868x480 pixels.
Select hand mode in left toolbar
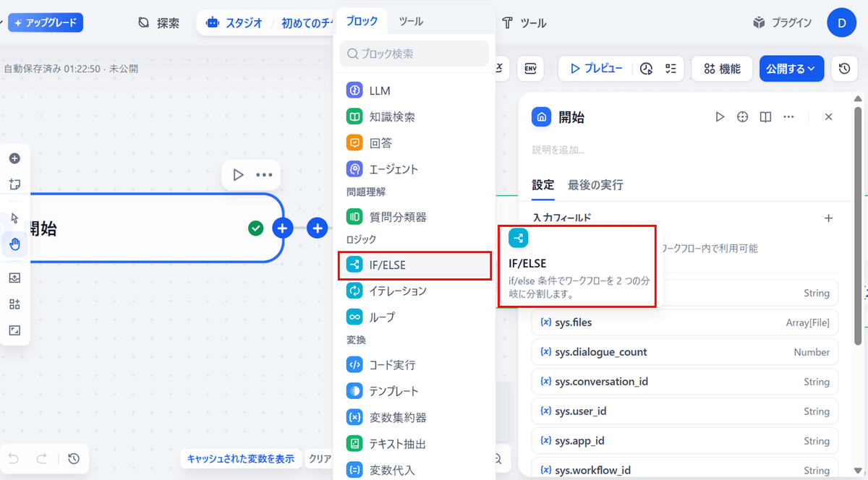(14, 244)
